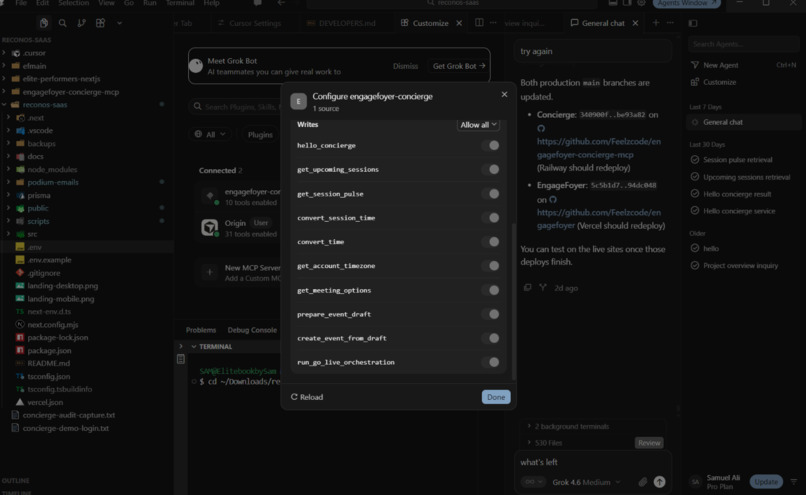Close the Customize tab
Image resolution: width=806 pixels, height=495 pixels.
tap(459, 23)
